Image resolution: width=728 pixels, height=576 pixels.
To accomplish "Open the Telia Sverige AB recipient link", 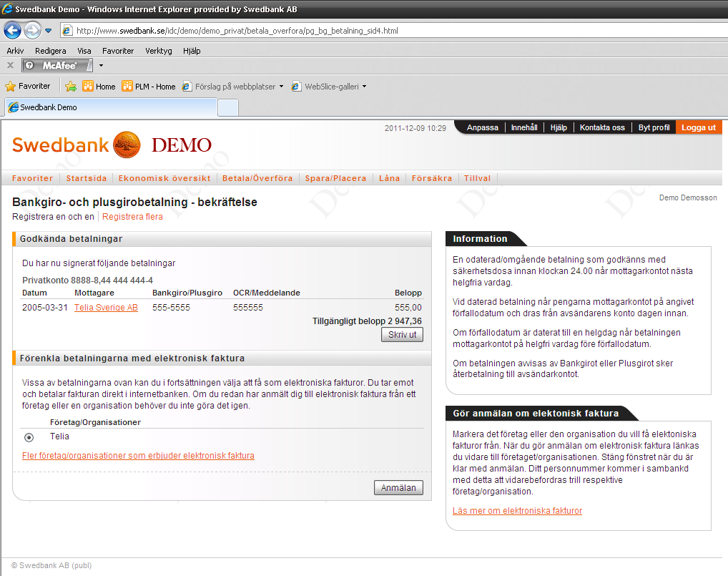I will pyautogui.click(x=106, y=308).
